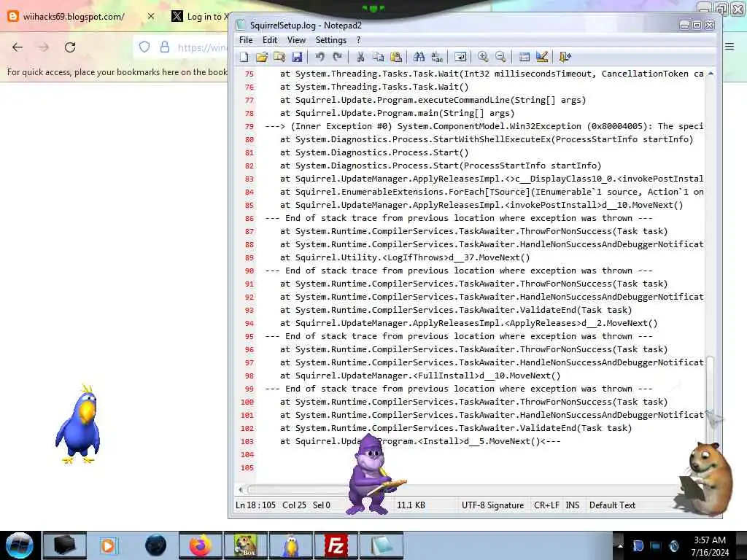Click the horizontal scrollbar left arrow
Viewport: 747px width, 560px height.
pos(240,489)
